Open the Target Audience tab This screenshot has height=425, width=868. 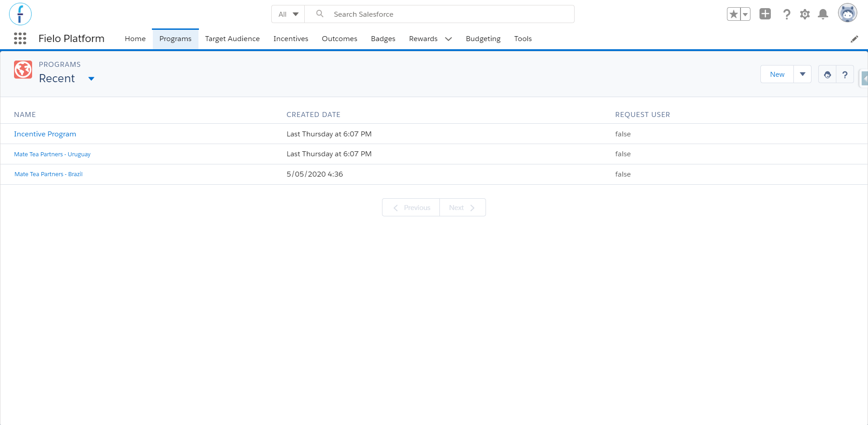pos(232,39)
